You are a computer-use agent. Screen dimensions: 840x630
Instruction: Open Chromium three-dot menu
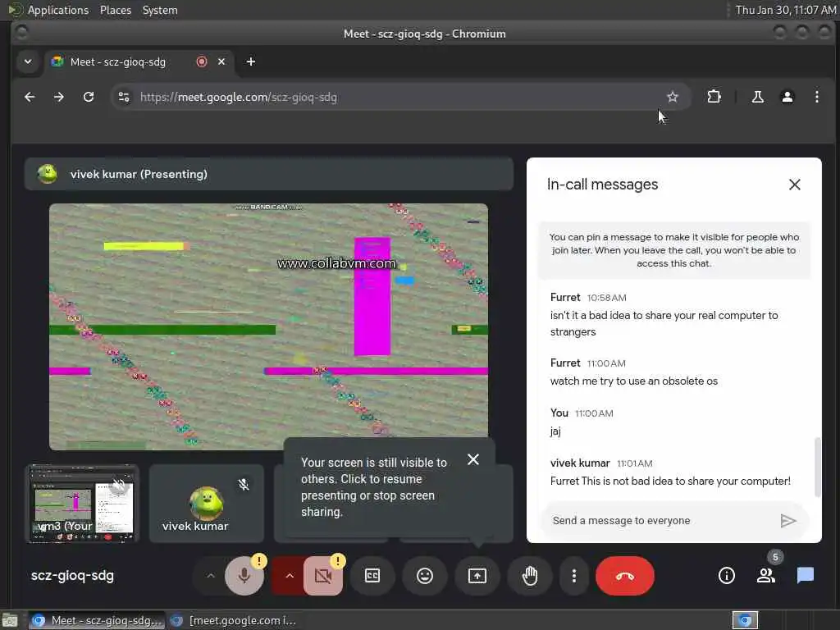click(x=816, y=97)
